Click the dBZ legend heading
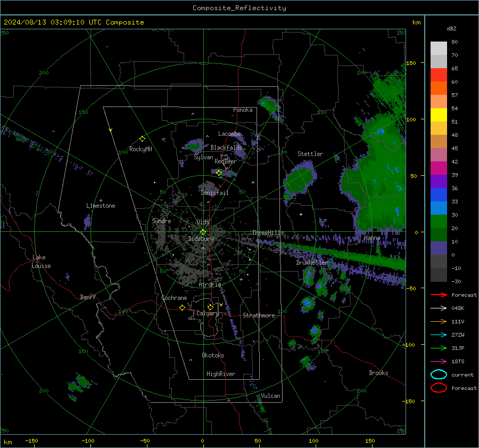The width and height of the screenshot is (479, 448). pos(451,29)
